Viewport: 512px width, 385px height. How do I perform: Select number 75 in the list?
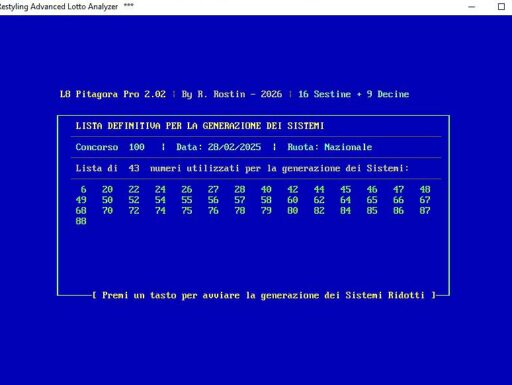pyautogui.click(x=187, y=211)
